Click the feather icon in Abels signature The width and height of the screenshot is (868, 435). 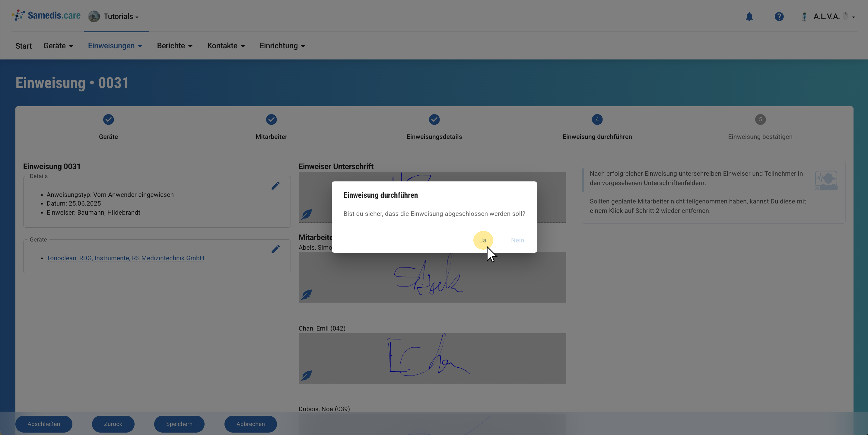(x=306, y=295)
